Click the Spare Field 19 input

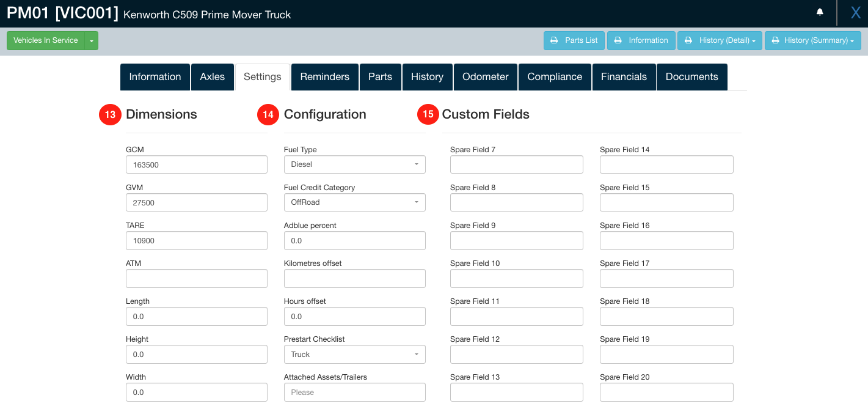tap(666, 354)
